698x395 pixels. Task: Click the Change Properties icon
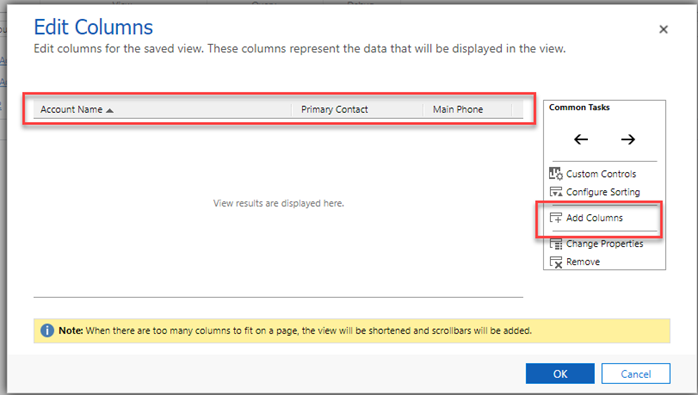tap(556, 244)
